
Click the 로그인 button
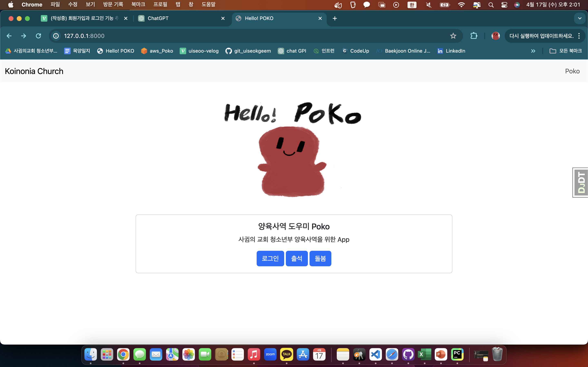[x=270, y=259]
